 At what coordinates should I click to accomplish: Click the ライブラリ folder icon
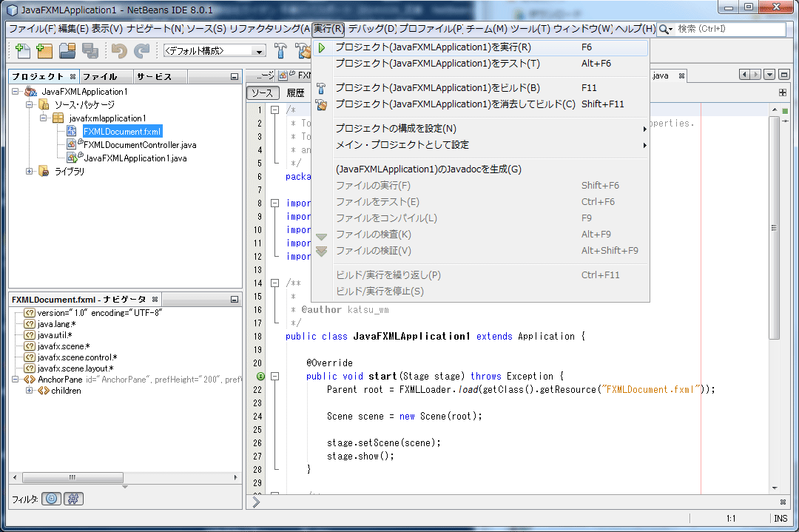44,171
